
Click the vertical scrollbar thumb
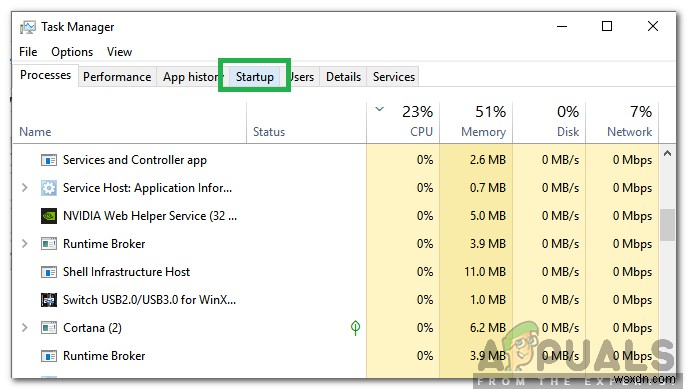pyautogui.click(x=667, y=225)
